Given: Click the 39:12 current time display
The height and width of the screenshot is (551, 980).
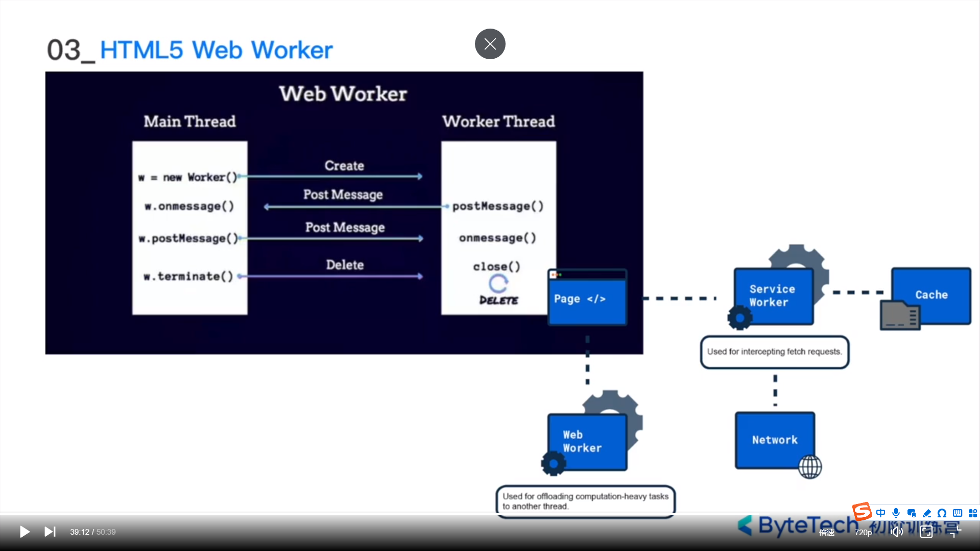Looking at the screenshot, I should (80, 532).
